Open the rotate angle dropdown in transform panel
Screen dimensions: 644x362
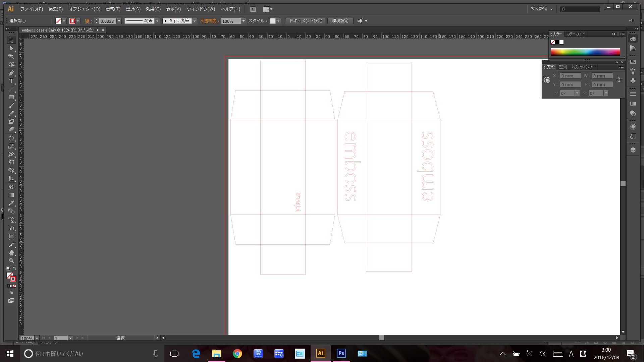click(577, 93)
